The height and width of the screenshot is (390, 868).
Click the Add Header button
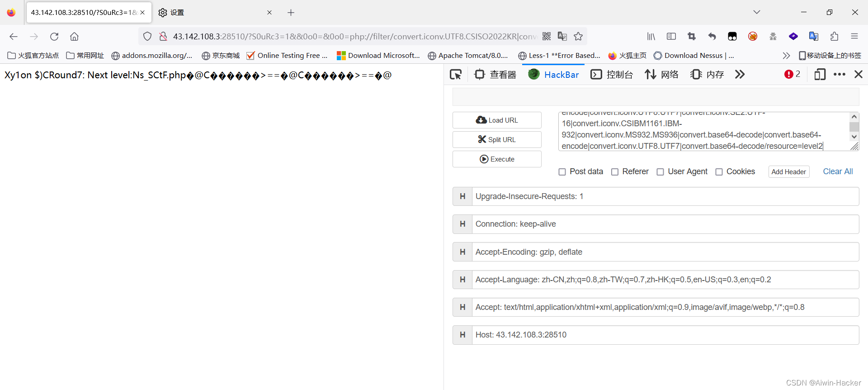click(789, 172)
